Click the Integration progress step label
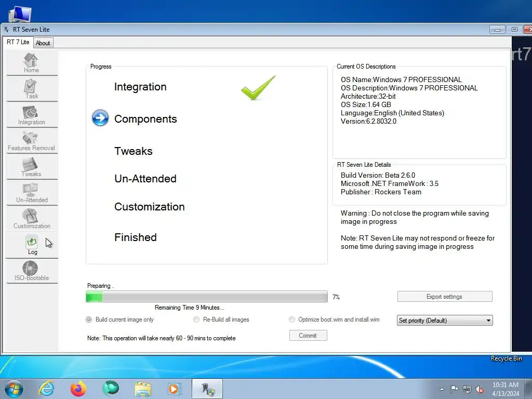Image resolution: width=532 pixels, height=399 pixels. (x=140, y=87)
